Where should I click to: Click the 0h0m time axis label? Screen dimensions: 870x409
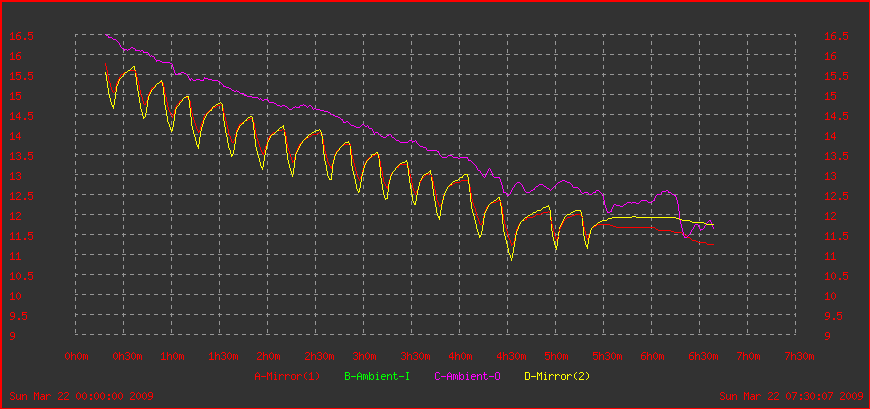pos(77,356)
